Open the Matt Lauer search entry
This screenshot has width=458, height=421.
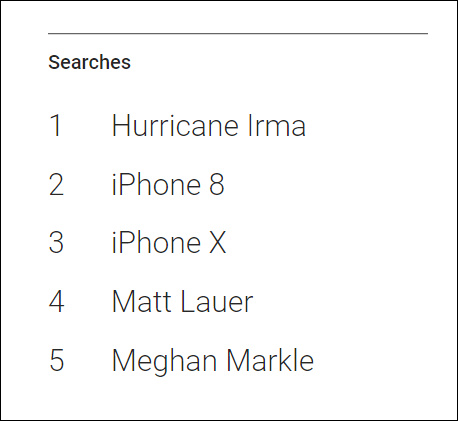pos(182,301)
